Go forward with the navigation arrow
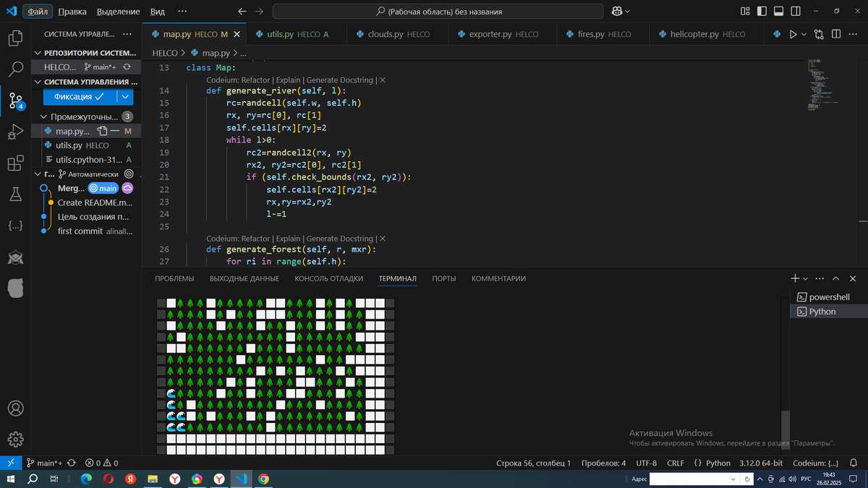Image resolution: width=868 pixels, height=488 pixels. pos(259,12)
